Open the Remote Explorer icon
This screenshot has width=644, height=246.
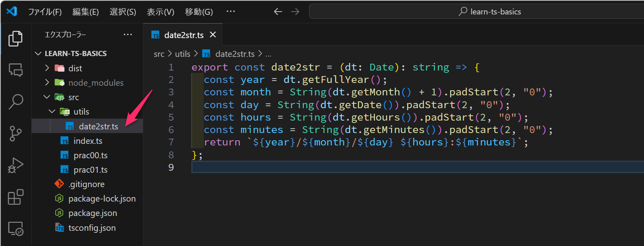tap(16, 229)
